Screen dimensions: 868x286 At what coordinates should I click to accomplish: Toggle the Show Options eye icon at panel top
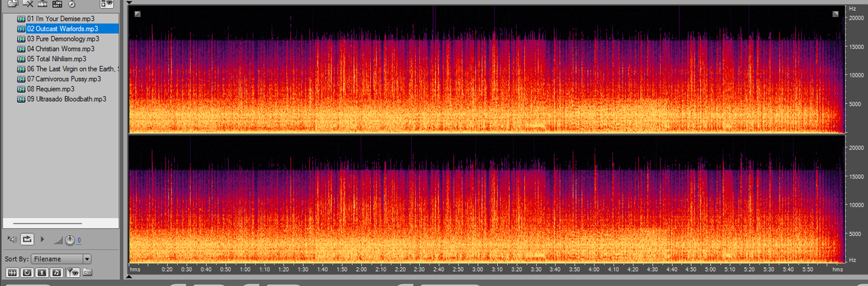click(x=106, y=3)
